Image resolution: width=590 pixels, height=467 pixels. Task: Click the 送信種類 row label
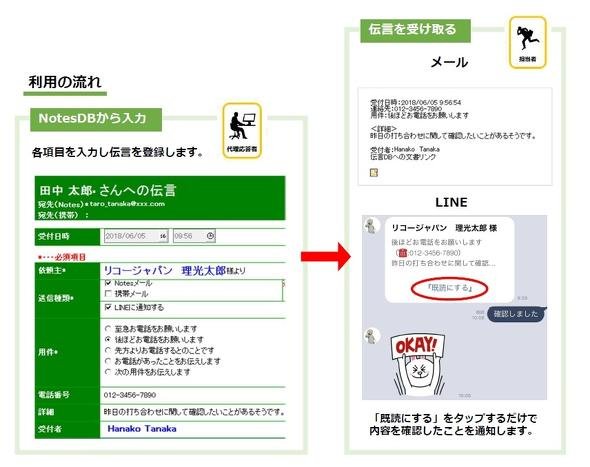tap(55, 298)
